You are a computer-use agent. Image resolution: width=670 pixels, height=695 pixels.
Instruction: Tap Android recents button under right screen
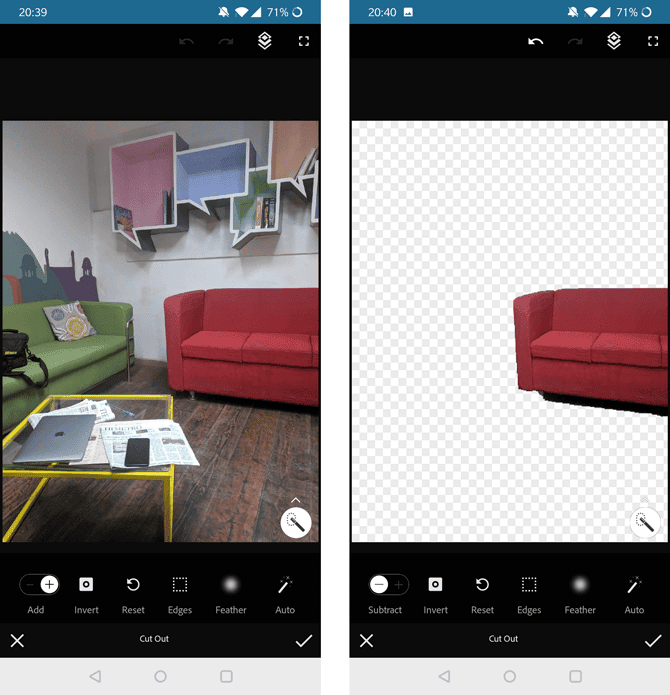tap(576, 676)
